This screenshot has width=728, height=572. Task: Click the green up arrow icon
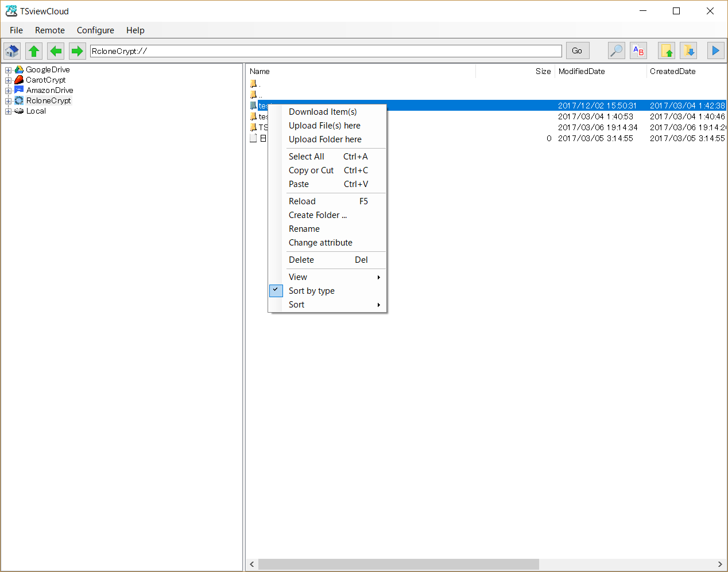(34, 51)
